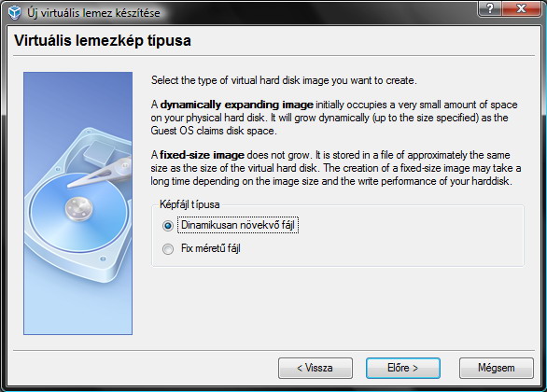547x392 pixels.
Task: Click the VirtualBox cube icon in title bar
Action: (14, 12)
